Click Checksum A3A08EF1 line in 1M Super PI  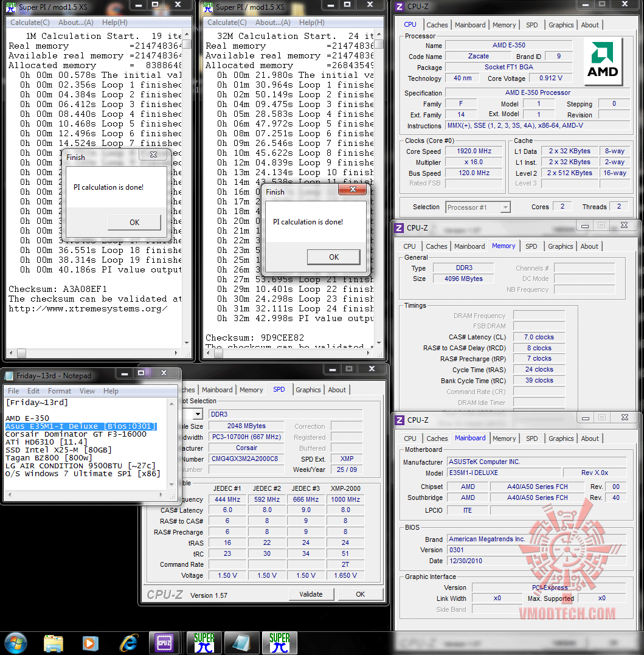(x=58, y=289)
